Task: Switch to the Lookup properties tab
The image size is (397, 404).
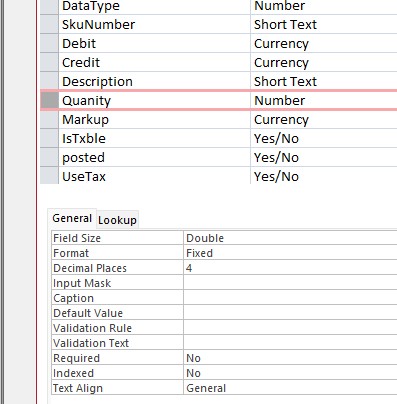Action: click(x=117, y=220)
